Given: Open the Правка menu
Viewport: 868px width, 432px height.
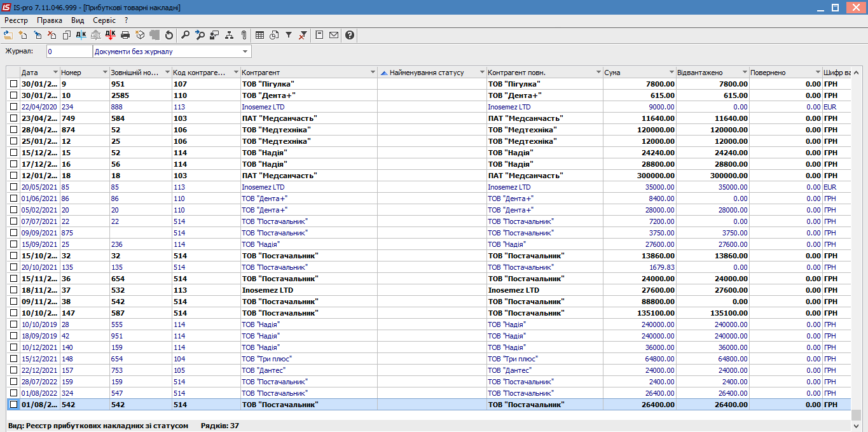Looking at the screenshot, I should pos(50,20).
